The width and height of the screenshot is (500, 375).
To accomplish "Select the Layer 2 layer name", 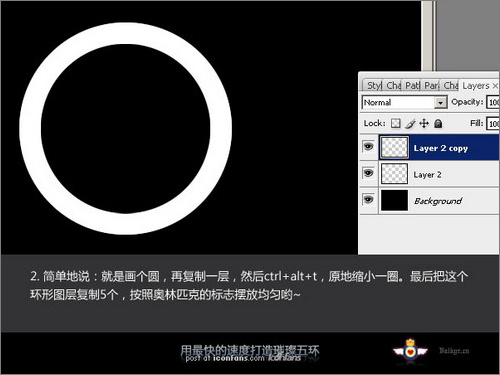I will (427, 174).
